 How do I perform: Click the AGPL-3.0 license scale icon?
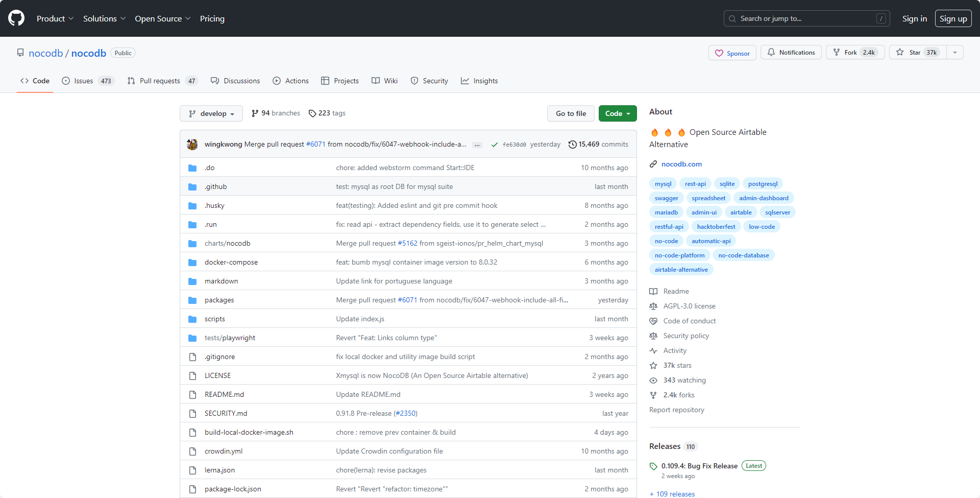tap(653, 306)
